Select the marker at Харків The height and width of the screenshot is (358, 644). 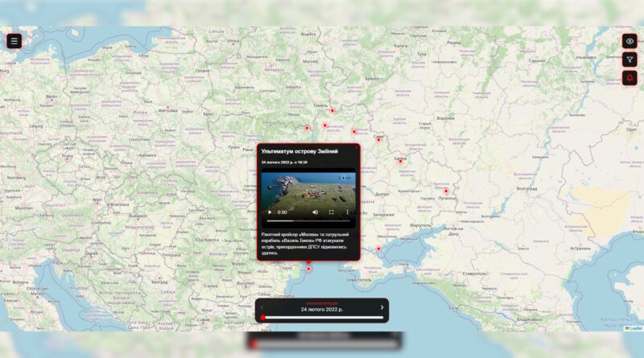(x=400, y=162)
